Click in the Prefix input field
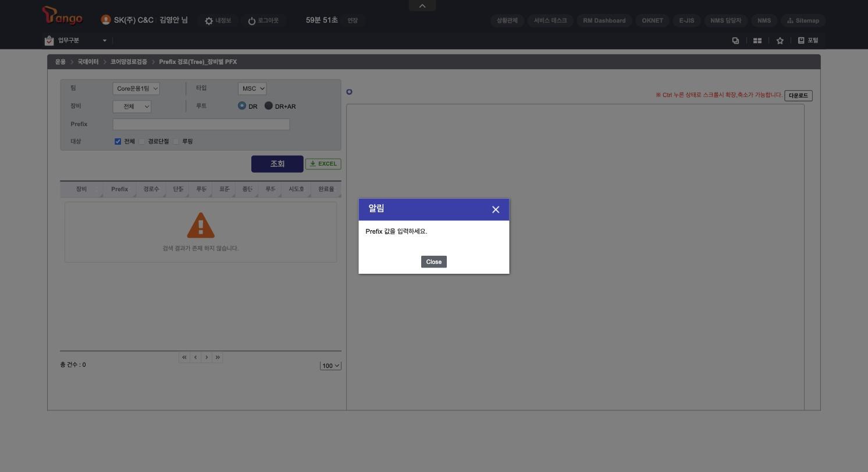Viewport: 868px width, 472px height. 201,124
